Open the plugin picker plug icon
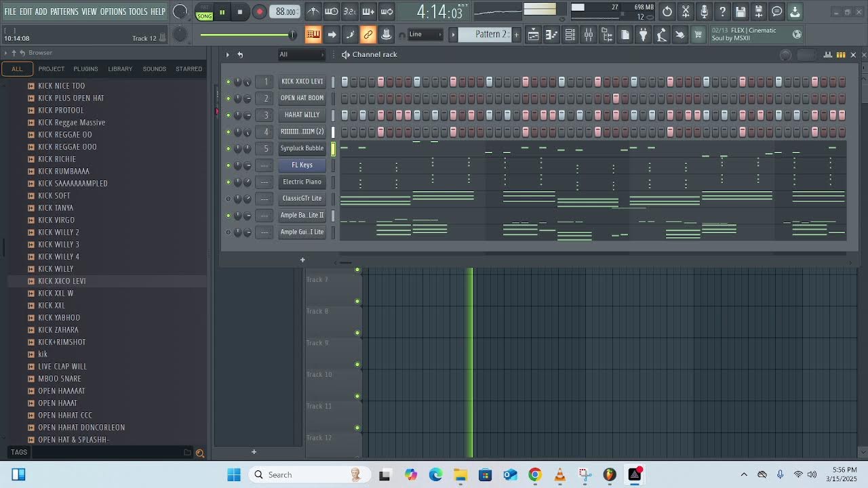The height and width of the screenshot is (488, 868). tap(644, 35)
